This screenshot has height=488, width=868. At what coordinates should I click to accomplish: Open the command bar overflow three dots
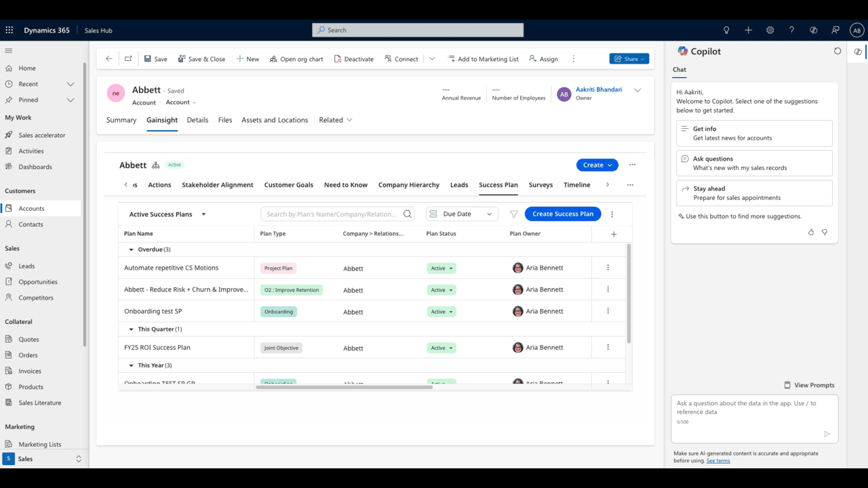pyautogui.click(x=573, y=59)
